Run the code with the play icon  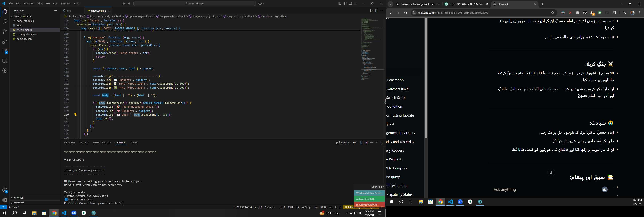point(371,11)
